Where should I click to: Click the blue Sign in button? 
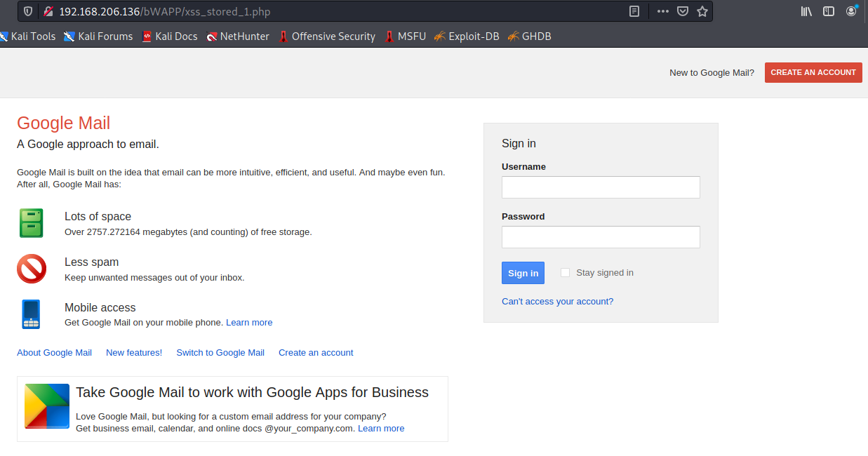pos(523,273)
